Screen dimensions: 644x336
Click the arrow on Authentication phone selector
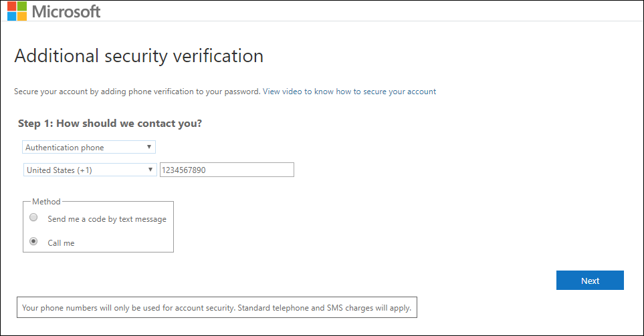click(149, 147)
